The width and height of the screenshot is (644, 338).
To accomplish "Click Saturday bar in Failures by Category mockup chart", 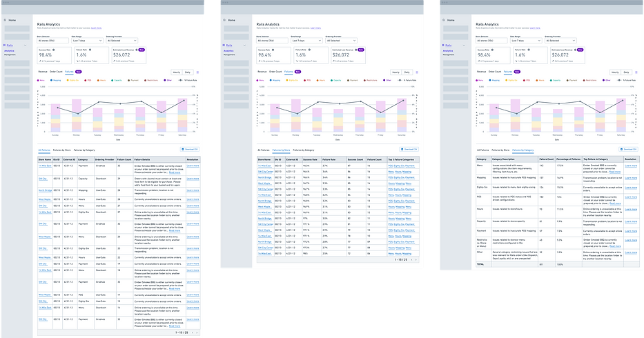I will click(x=621, y=115).
